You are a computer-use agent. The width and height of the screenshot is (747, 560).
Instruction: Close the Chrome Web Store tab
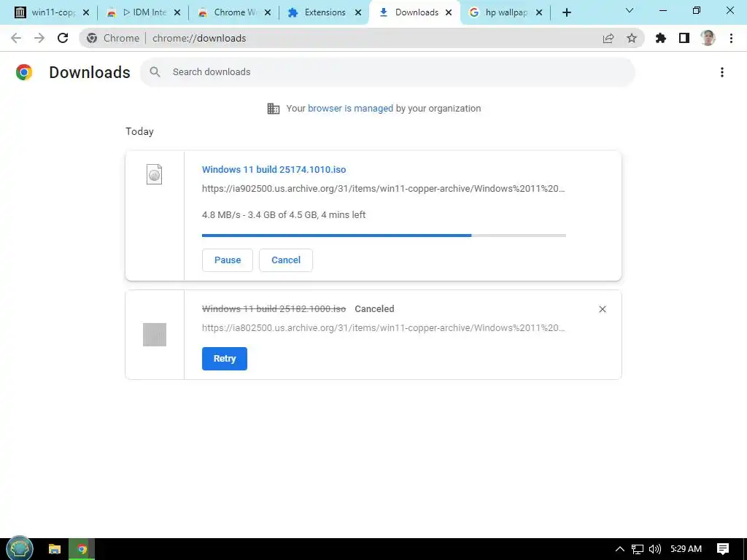(x=268, y=13)
